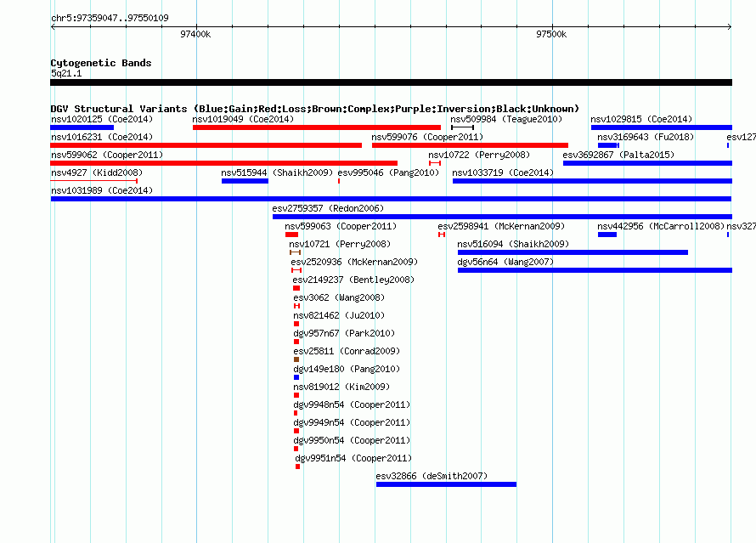The image size is (756, 543).
Task: Click the nsv599062 (Cooper2011) label
Action: pyautogui.click(x=107, y=155)
